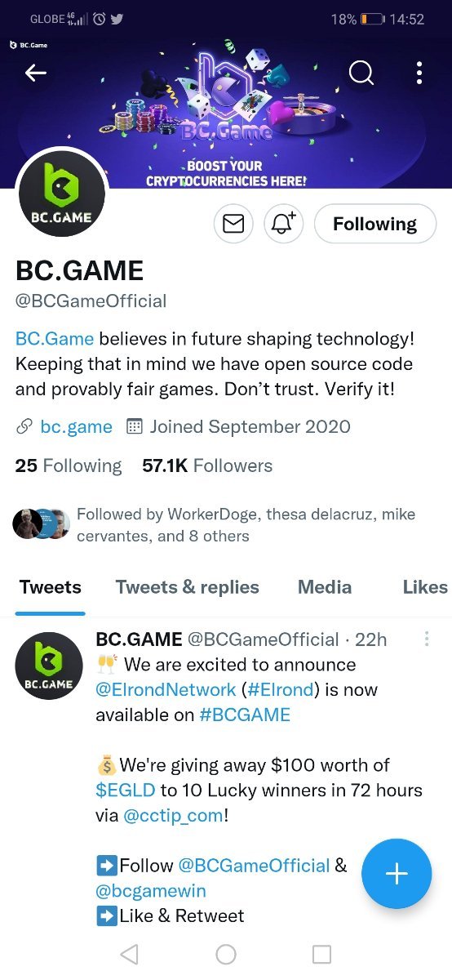Send a message via envelope icon

(x=233, y=224)
